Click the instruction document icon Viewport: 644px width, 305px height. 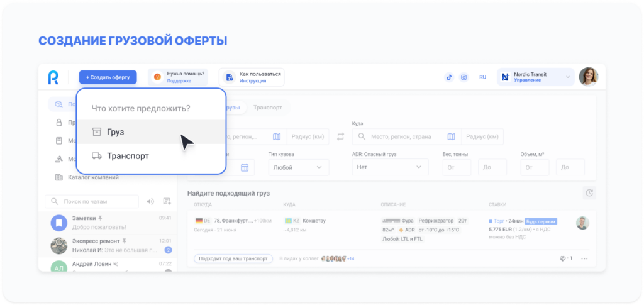pos(229,77)
